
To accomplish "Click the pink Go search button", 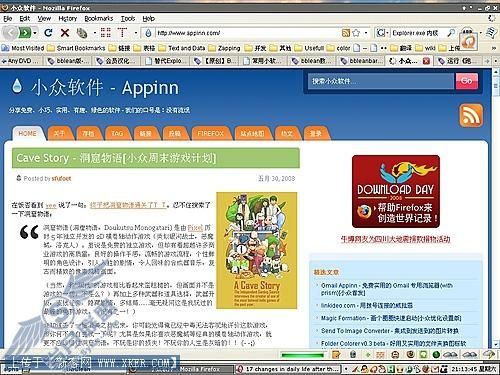I will point(466,81).
